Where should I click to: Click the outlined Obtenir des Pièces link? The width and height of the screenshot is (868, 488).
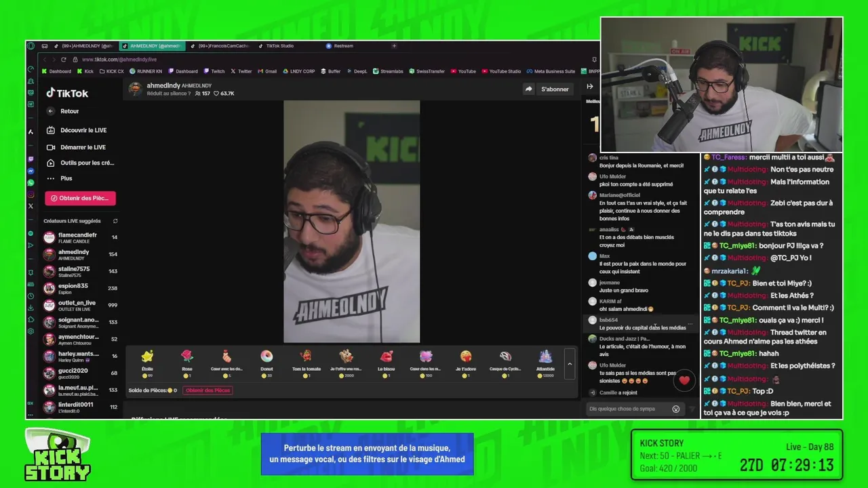coord(208,390)
